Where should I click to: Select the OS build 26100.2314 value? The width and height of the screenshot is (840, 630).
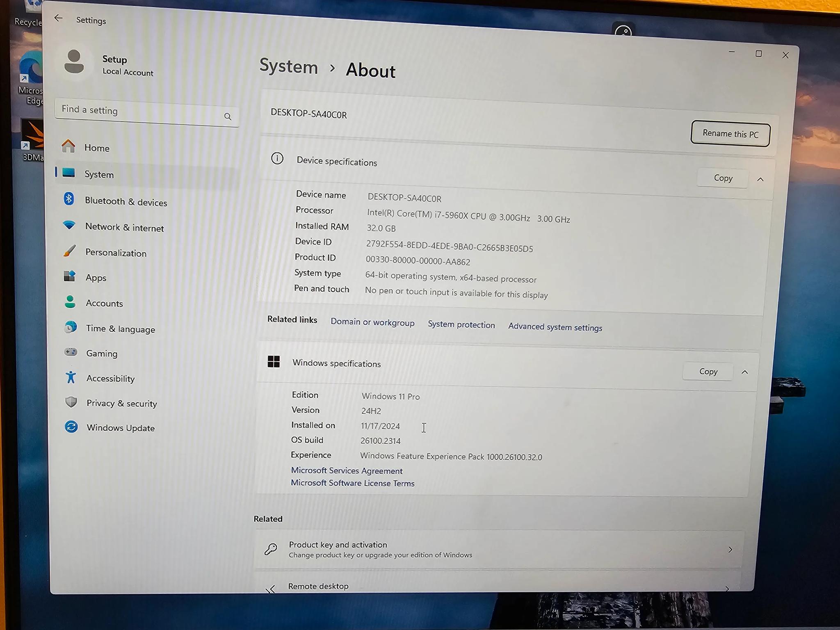tap(381, 441)
